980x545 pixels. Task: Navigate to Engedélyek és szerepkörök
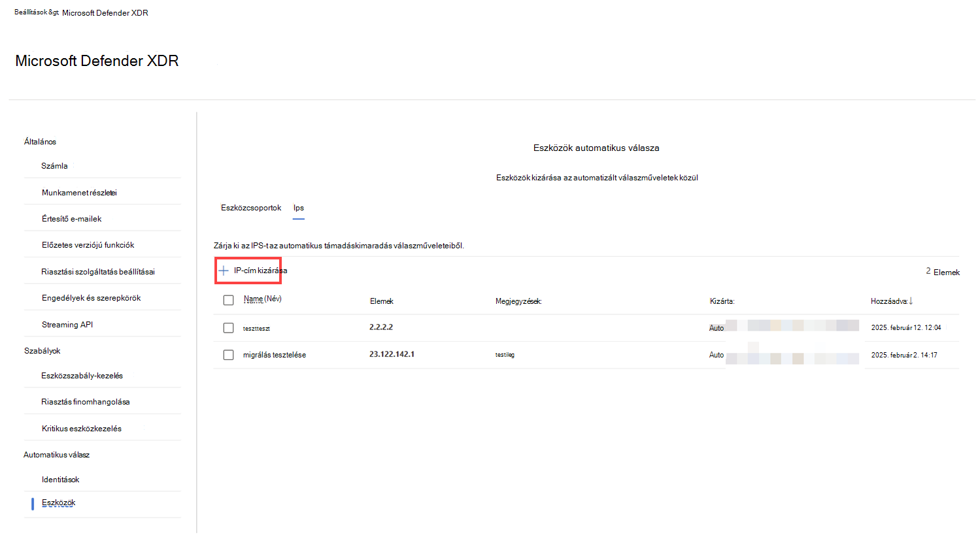click(x=92, y=298)
